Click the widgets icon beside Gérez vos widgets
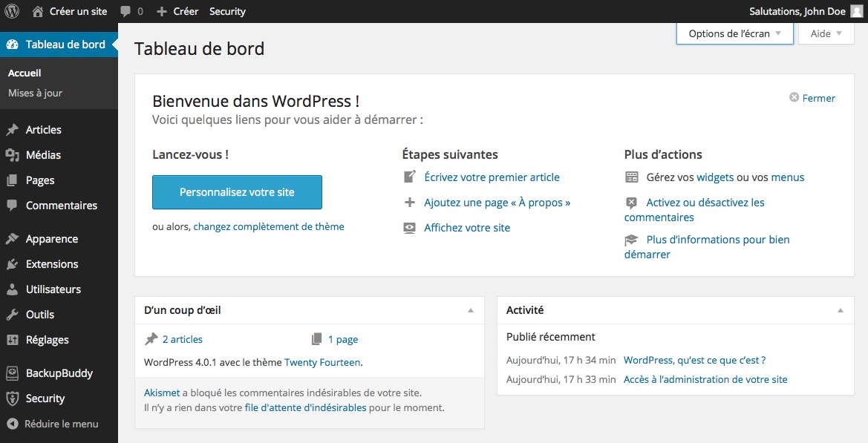This screenshot has height=443, width=868. tap(632, 177)
